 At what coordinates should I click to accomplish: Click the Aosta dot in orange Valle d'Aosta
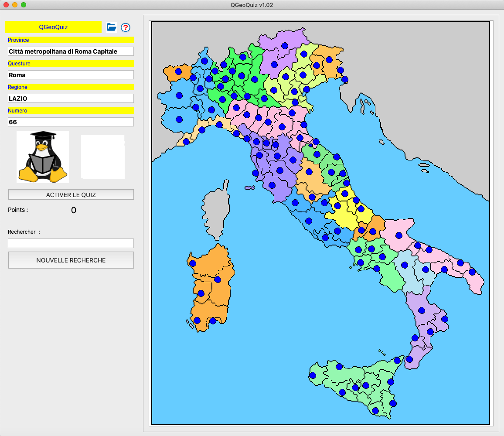click(x=178, y=72)
